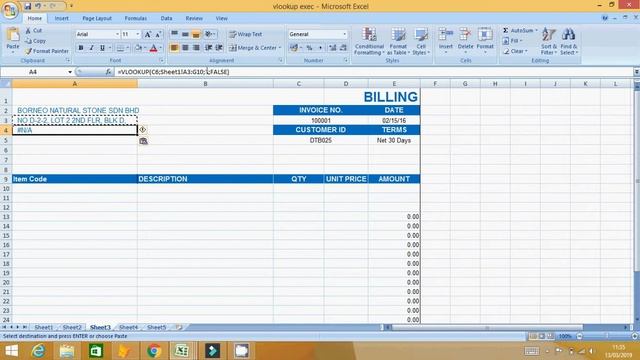Open the Office Button menu
Viewport: 640px width, 360px height.
point(10,10)
